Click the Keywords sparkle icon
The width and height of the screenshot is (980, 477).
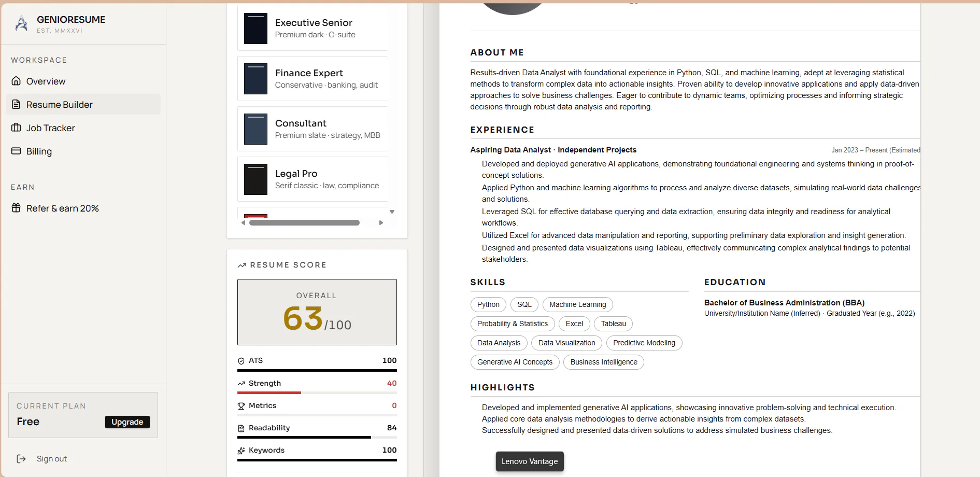click(x=241, y=451)
